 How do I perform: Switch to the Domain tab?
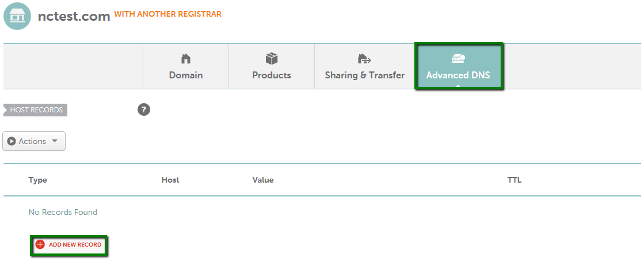pyautogui.click(x=186, y=66)
